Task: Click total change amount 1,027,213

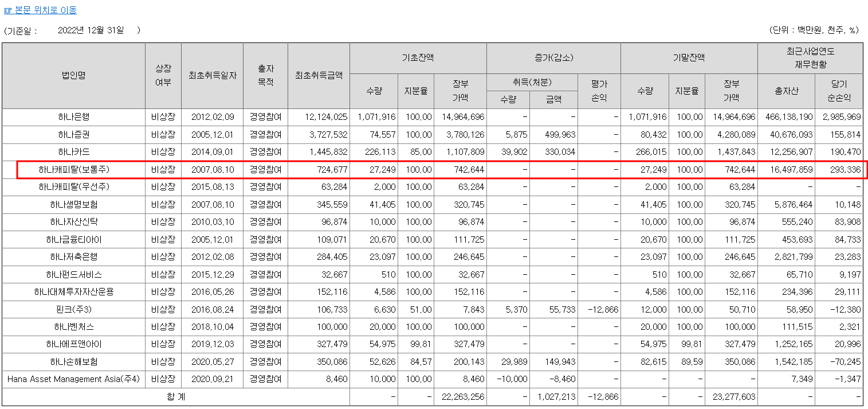Action: coord(557,397)
